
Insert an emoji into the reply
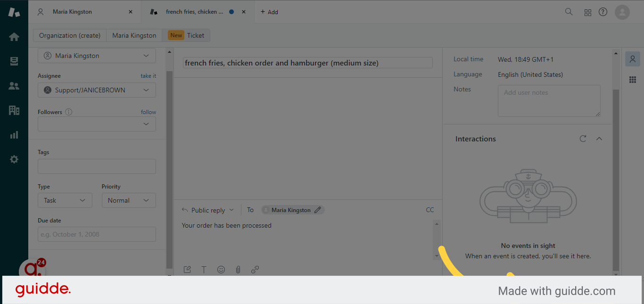pos(221,269)
